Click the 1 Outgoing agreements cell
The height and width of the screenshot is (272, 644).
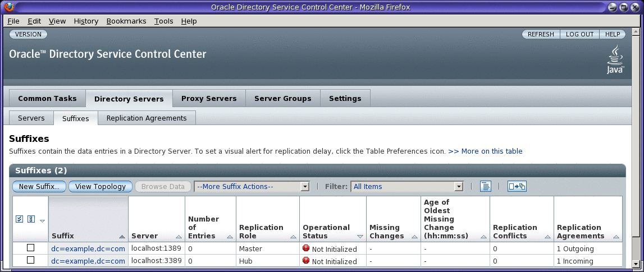coord(588,248)
